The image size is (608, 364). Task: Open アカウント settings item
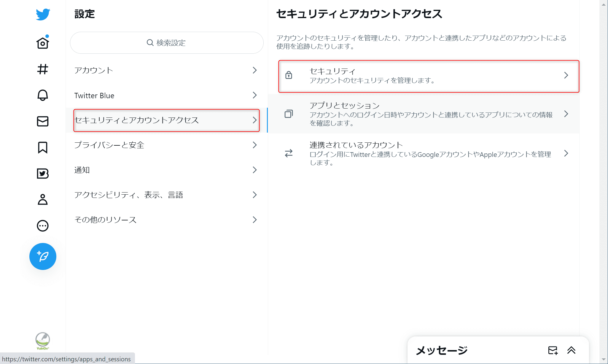(166, 70)
